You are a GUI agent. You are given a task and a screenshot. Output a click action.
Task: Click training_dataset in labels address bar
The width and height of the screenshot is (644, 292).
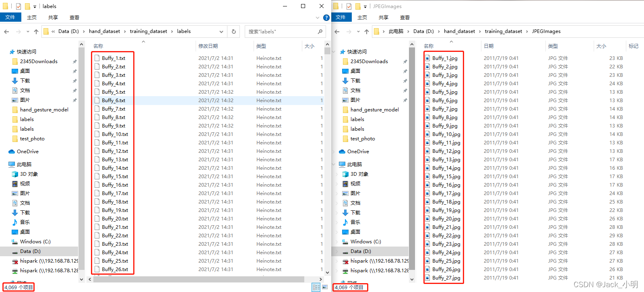coord(148,31)
